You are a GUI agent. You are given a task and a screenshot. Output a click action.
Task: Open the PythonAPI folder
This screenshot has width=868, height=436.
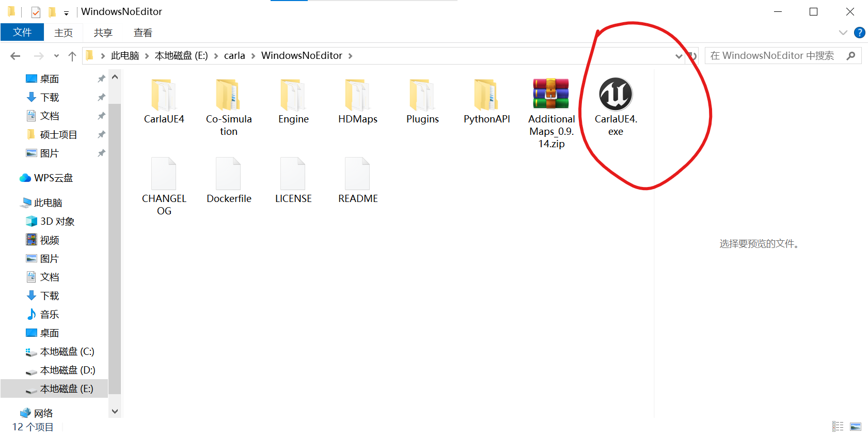[x=487, y=102]
